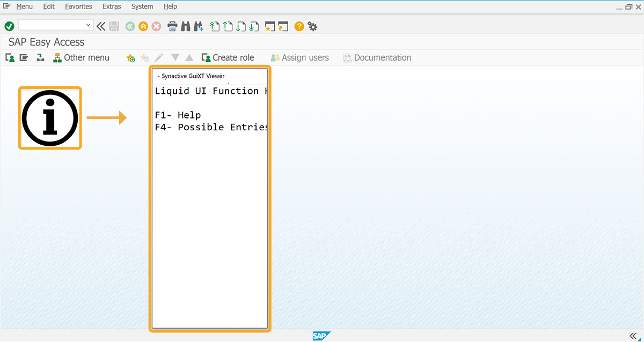644x342 pixels.
Task: Open the Help menu
Action: click(170, 6)
